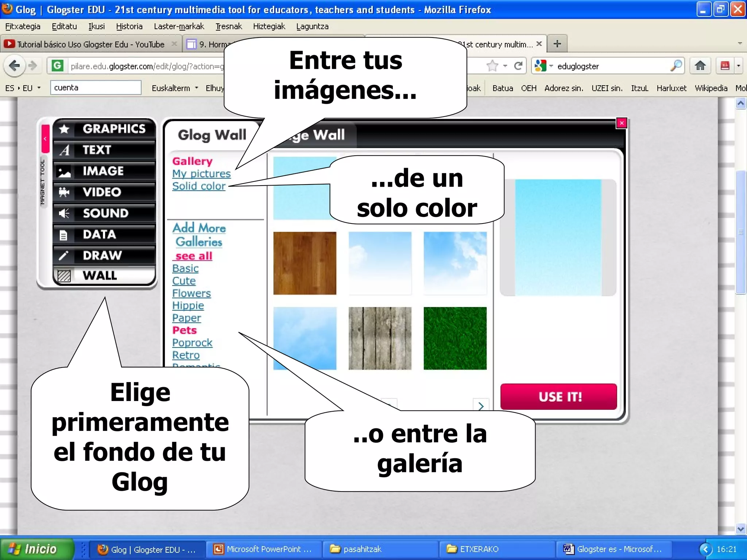Click the USE IT! button
Image resolution: width=747 pixels, height=560 pixels.
tap(558, 397)
